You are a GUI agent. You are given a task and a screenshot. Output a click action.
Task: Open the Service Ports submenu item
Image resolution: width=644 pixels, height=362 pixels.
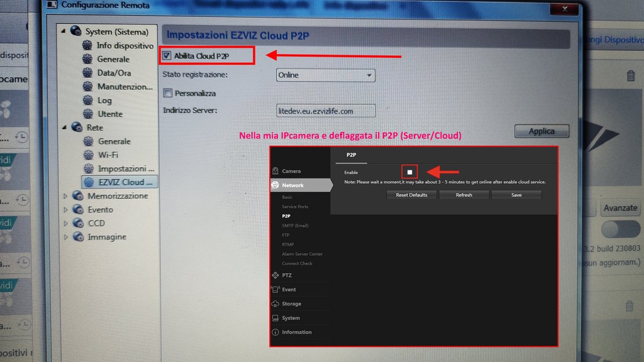295,206
